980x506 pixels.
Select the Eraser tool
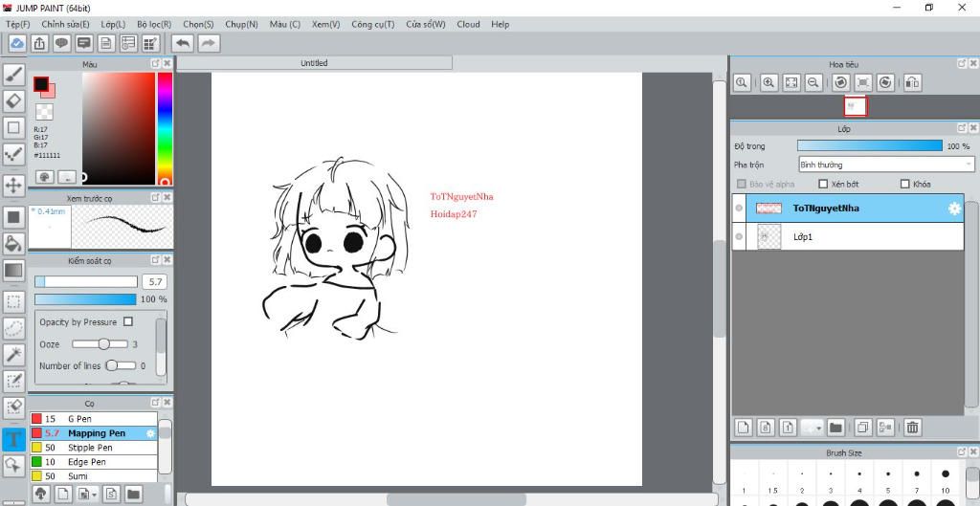coord(13,100)
